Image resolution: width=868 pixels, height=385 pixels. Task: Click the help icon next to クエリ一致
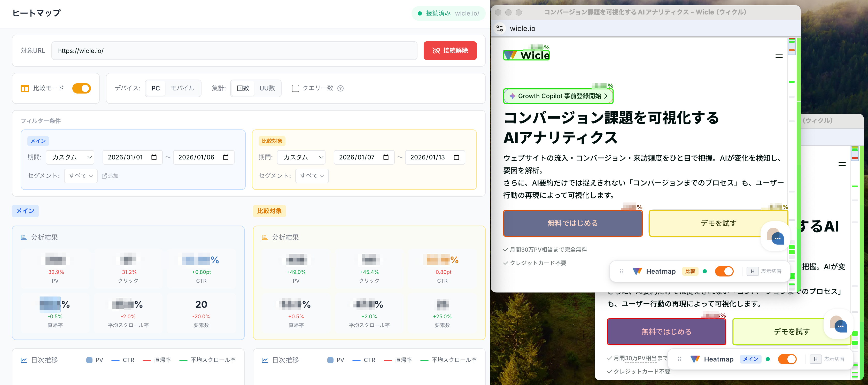coord(340,88)
